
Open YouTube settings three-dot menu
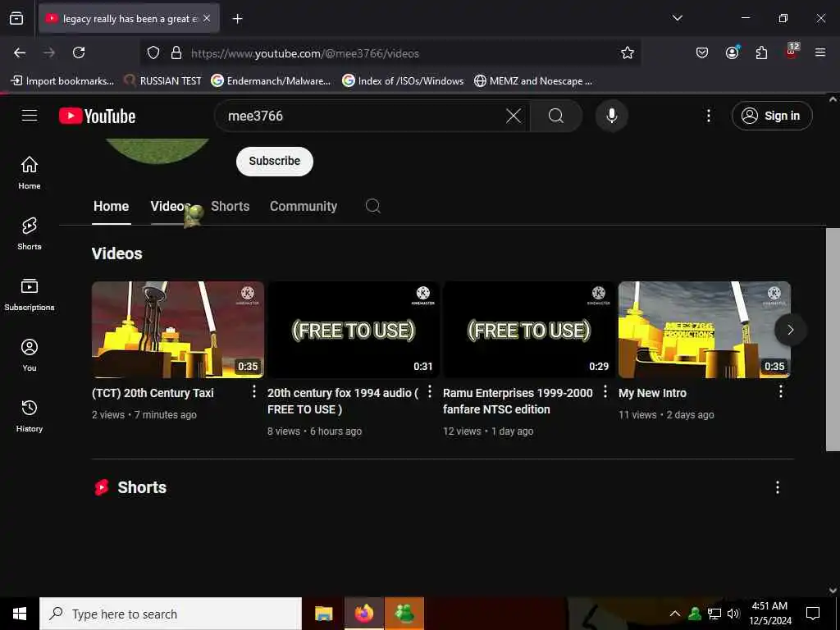point(708,116)
